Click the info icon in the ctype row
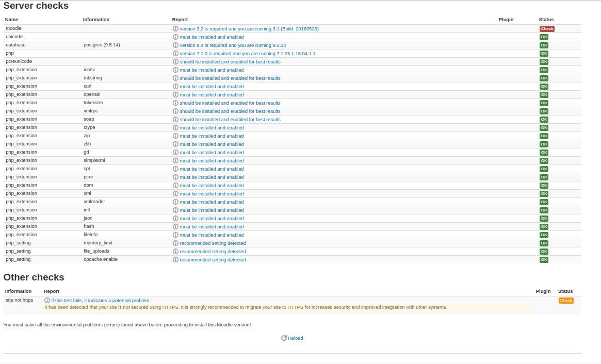The height and width of the screenshot is (364, 601). point(175,127)
